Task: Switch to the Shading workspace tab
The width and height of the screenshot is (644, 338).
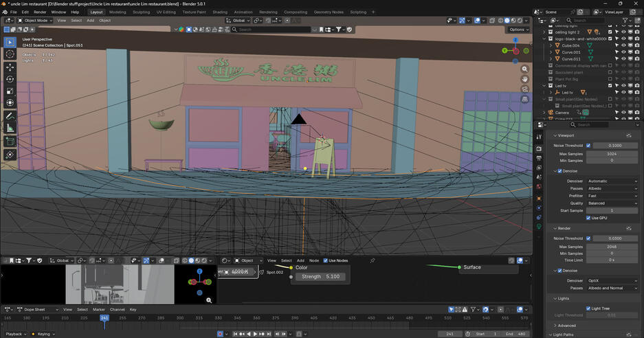Action: coord(219,12)
